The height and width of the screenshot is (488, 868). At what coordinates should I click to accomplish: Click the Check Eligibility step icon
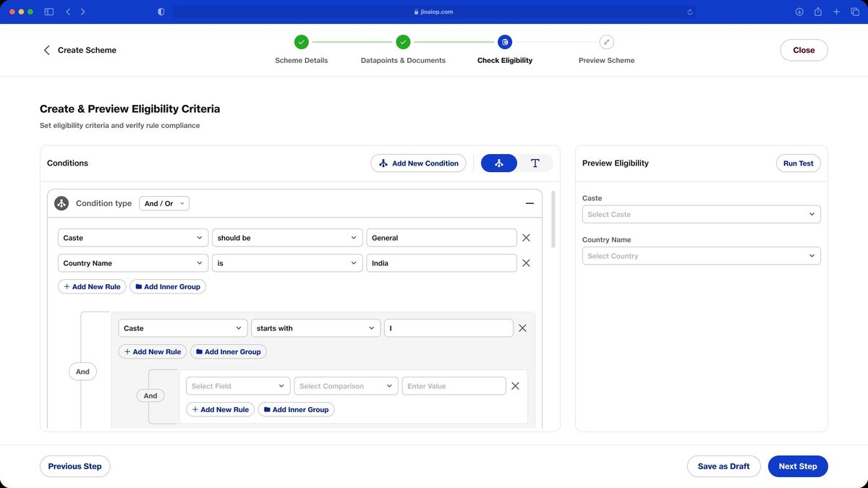click(504, 42)
